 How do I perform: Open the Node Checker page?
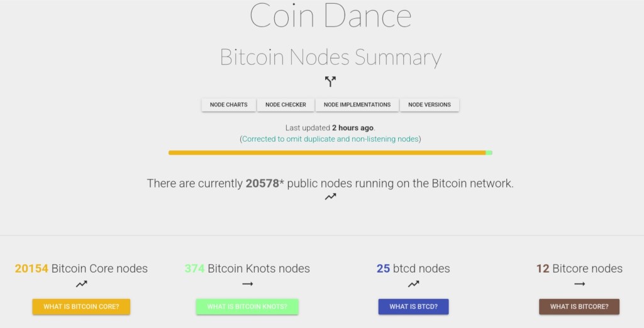(x=286, y=105)
